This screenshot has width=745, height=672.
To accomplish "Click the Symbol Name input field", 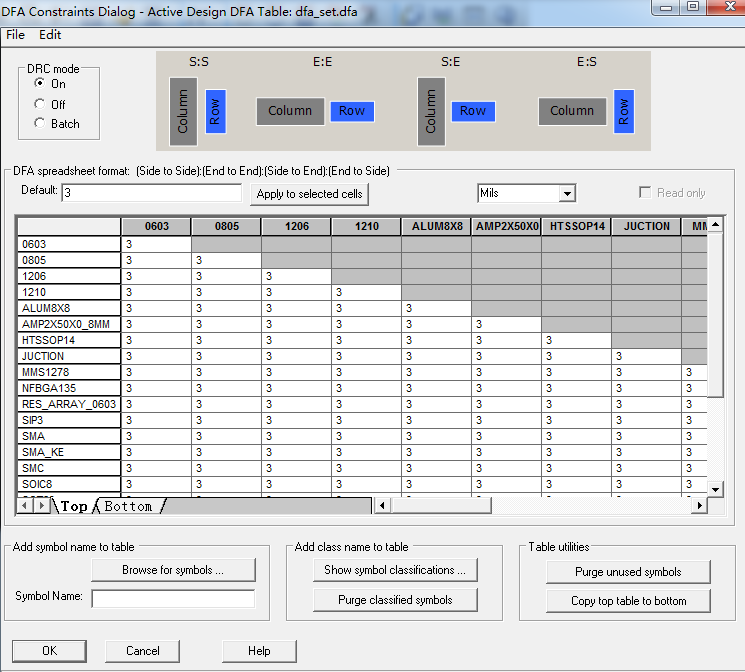I will point(173,598).
